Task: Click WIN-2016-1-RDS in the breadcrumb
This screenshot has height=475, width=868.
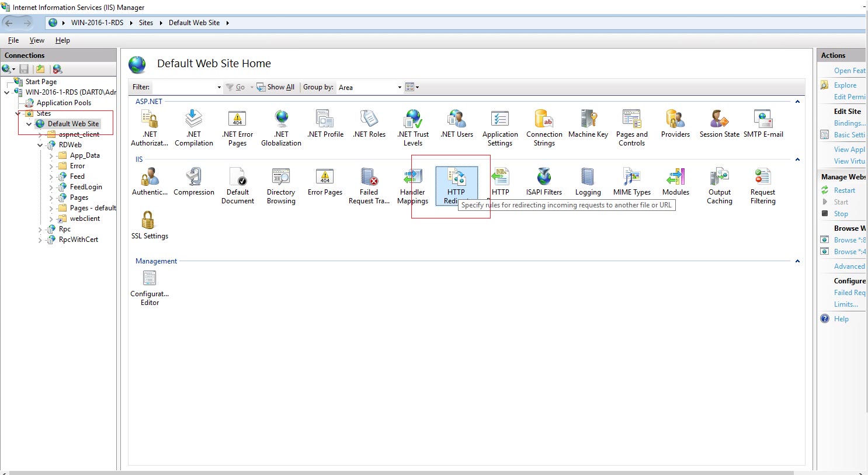Action: (97, 23)
